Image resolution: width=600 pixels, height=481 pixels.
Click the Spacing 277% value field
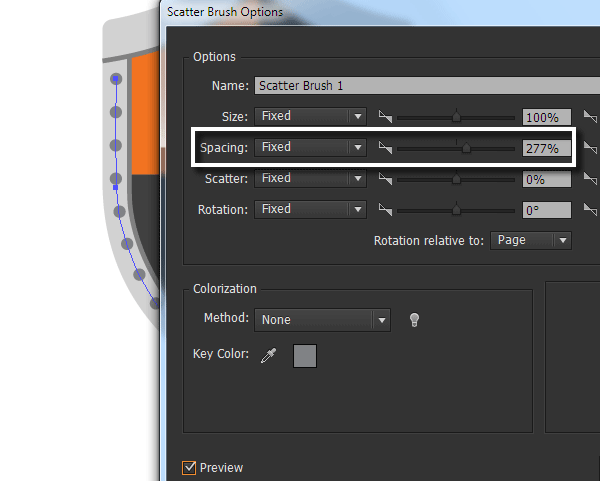point(547,148)
